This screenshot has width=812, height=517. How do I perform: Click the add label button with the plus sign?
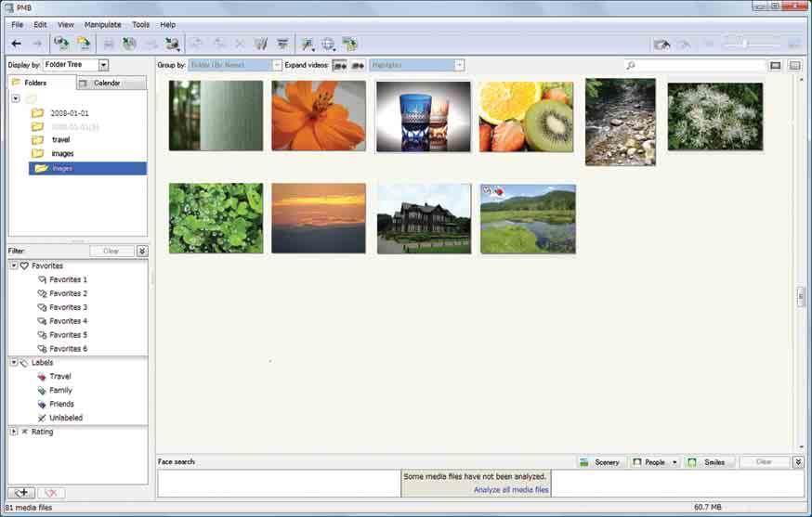point(21,493)
